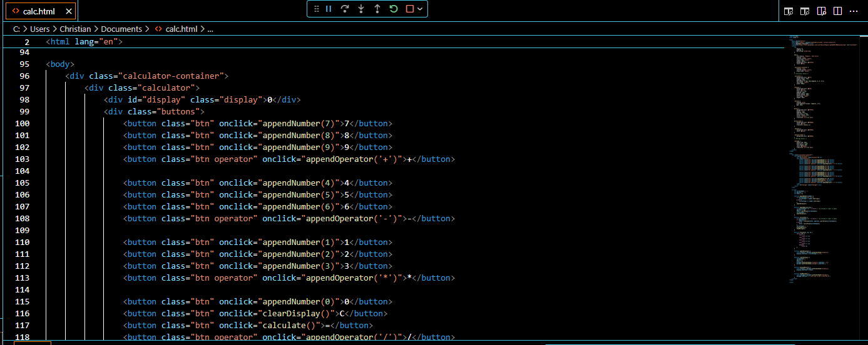
Task: Step into with the down-arrow debug icon
Action: tap(361, 9)
